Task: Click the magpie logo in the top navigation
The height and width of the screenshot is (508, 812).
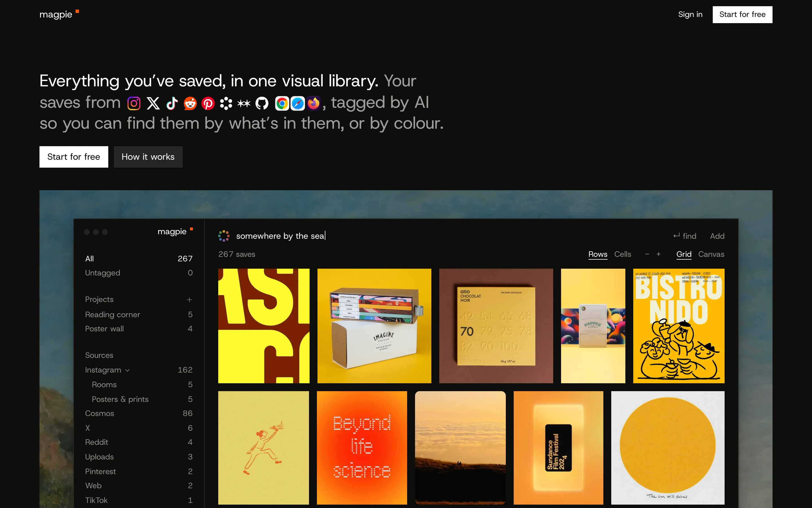Action: point(59,14)
